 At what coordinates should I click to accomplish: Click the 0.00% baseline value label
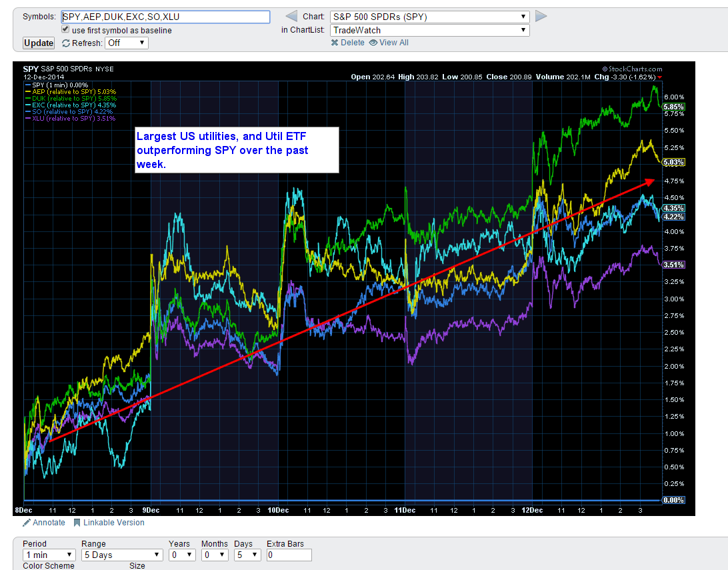tap(673, 501)
